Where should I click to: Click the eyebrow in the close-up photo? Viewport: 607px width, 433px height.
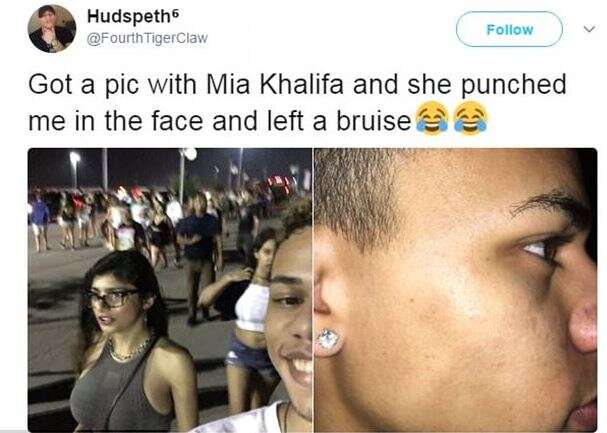click(x=550, y=203)
